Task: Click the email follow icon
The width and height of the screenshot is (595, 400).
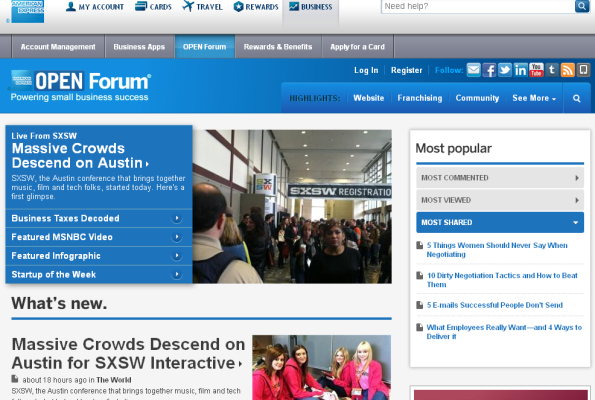Action: tap(474, 70)
